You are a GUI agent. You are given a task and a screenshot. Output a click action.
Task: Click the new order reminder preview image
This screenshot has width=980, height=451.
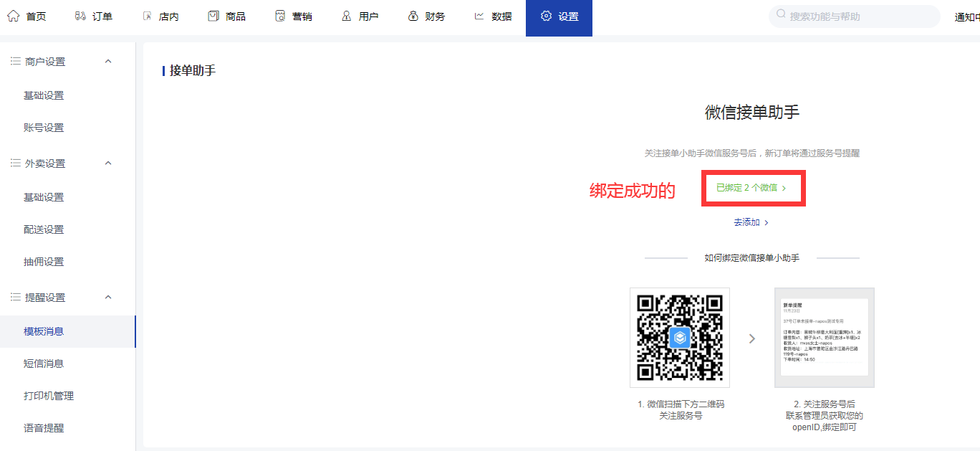click(x=825, y=338)
